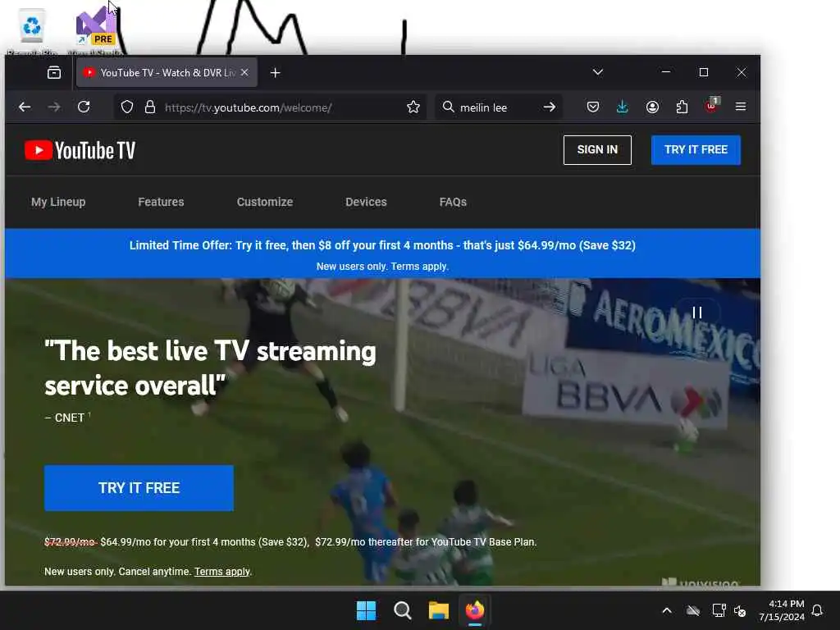Expand the list all tabs chevron
Viewport: 840px width, 630px height.
598,72
